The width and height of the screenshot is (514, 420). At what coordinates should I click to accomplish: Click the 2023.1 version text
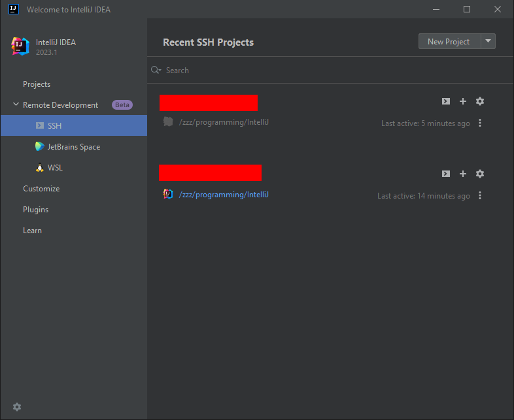pos(46,52)
